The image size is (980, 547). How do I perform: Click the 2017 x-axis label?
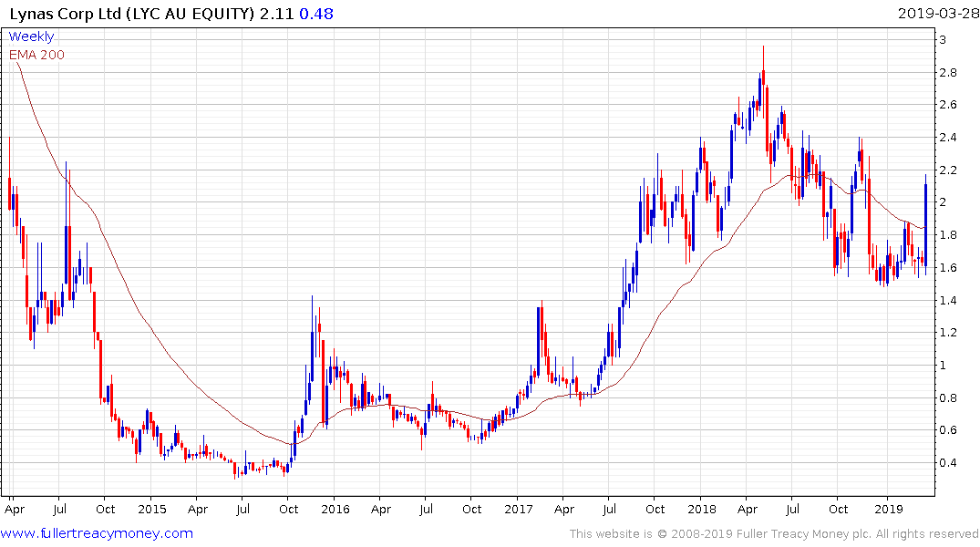(518, 509)
